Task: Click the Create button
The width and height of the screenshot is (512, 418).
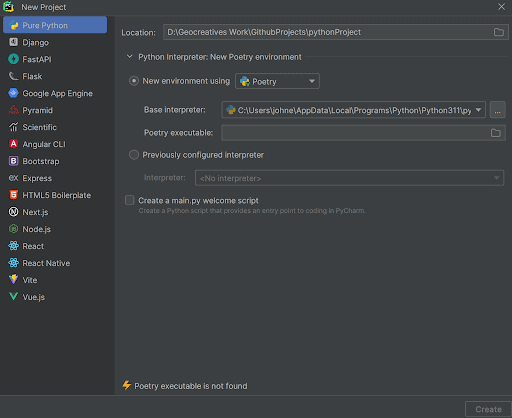Action: 488,409
